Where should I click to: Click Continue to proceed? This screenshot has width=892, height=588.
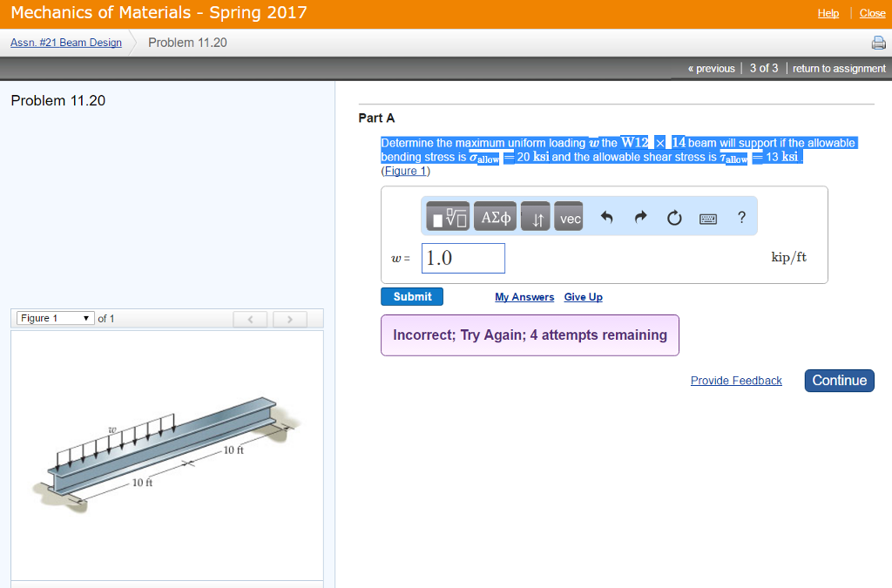[838, 380]
